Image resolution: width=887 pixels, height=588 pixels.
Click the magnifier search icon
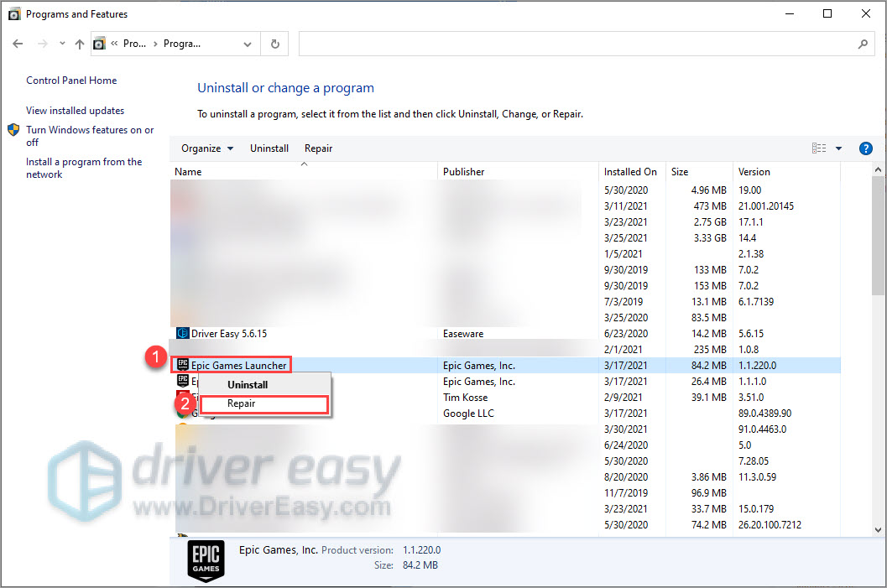point(863,44)
